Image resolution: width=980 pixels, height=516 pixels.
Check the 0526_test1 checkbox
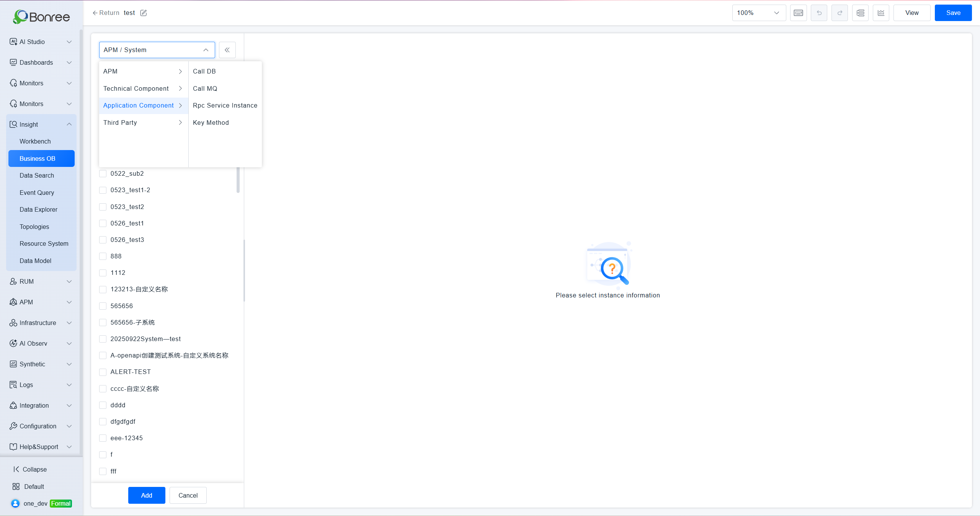[x=103, y=224]
